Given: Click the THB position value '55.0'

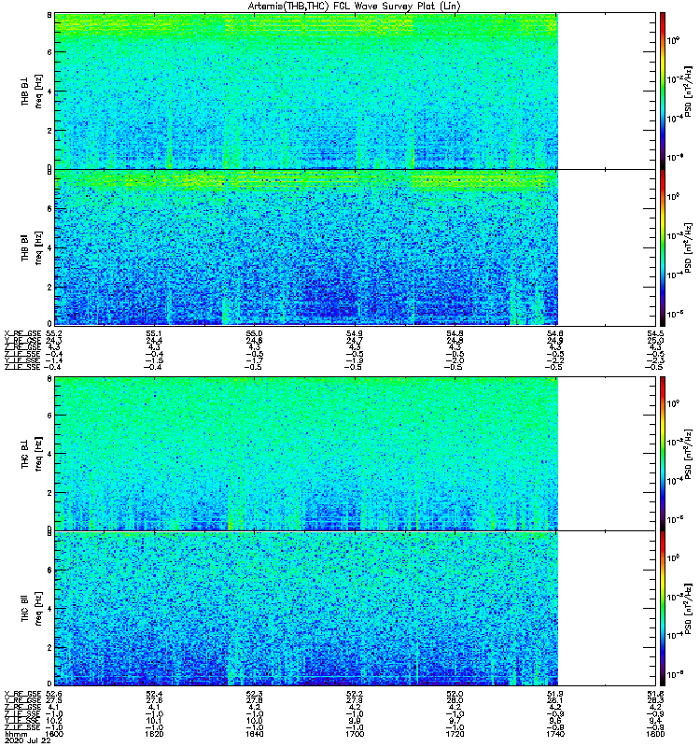Looking at the screenshot, I should (254, 333).
